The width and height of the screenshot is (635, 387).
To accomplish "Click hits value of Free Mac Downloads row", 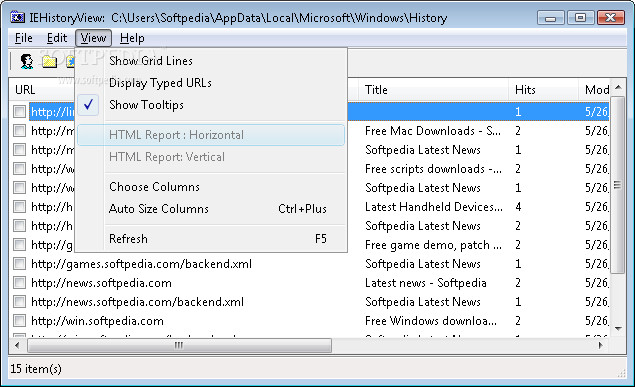I will tap(518, 131).
